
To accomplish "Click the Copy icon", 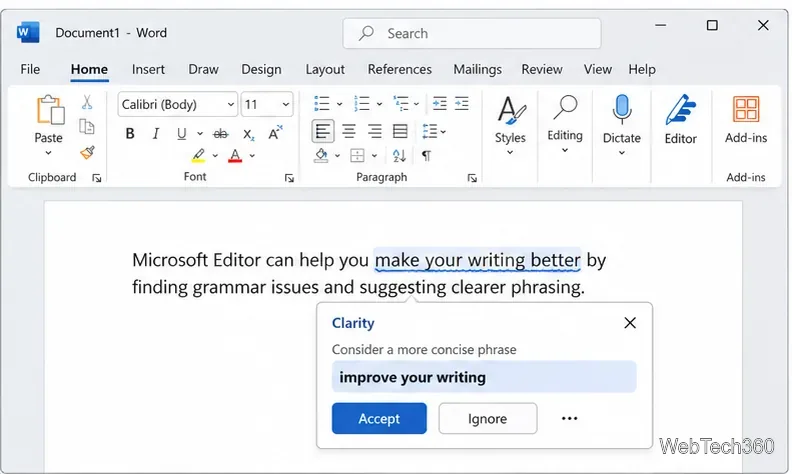I will point(87,127).
